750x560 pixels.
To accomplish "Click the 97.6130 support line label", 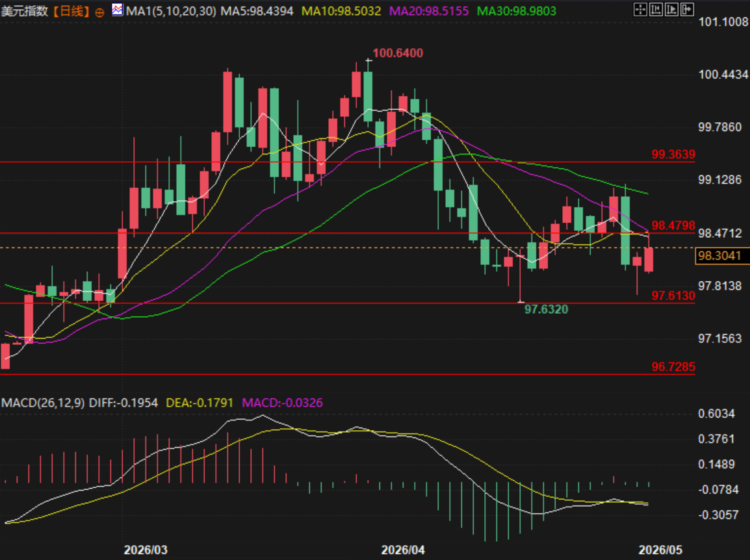I will pyautogui.click(x=673, y=296).
